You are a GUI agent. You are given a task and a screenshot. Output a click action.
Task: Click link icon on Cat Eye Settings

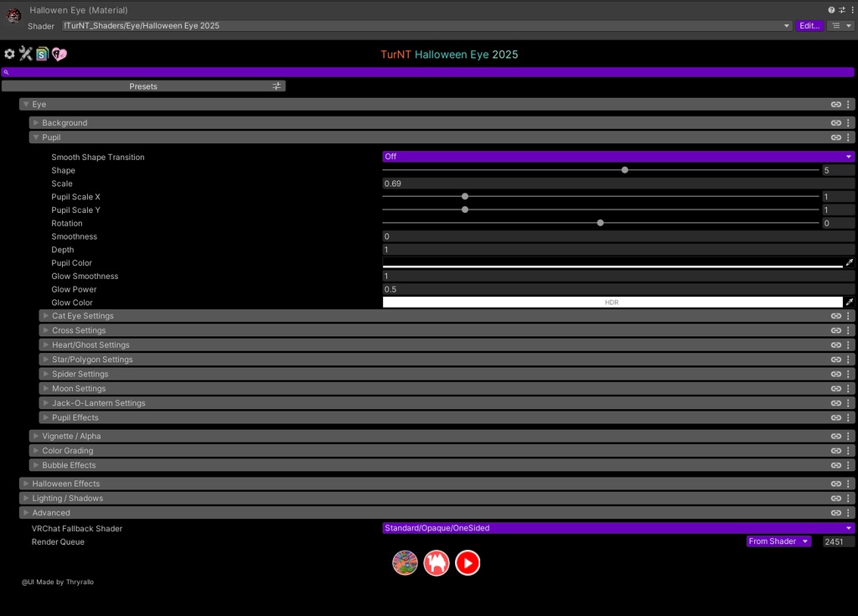836,316
